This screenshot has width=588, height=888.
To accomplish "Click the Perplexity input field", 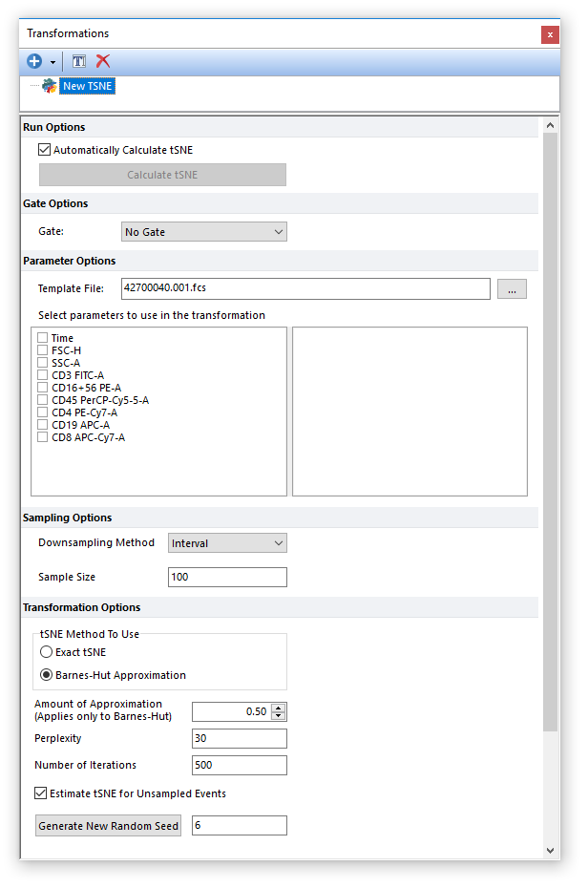I will (x=239, y=738).
